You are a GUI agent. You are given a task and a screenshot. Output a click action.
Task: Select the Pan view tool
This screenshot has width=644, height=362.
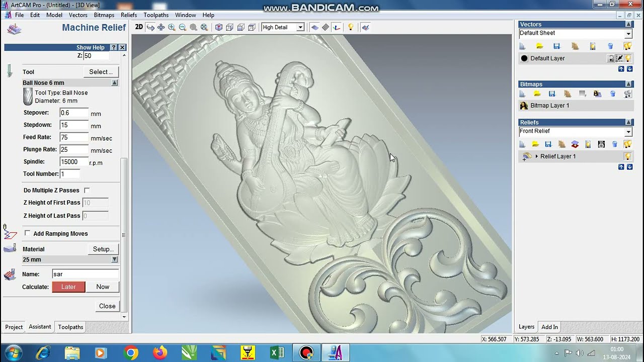(x=161, y=28)
